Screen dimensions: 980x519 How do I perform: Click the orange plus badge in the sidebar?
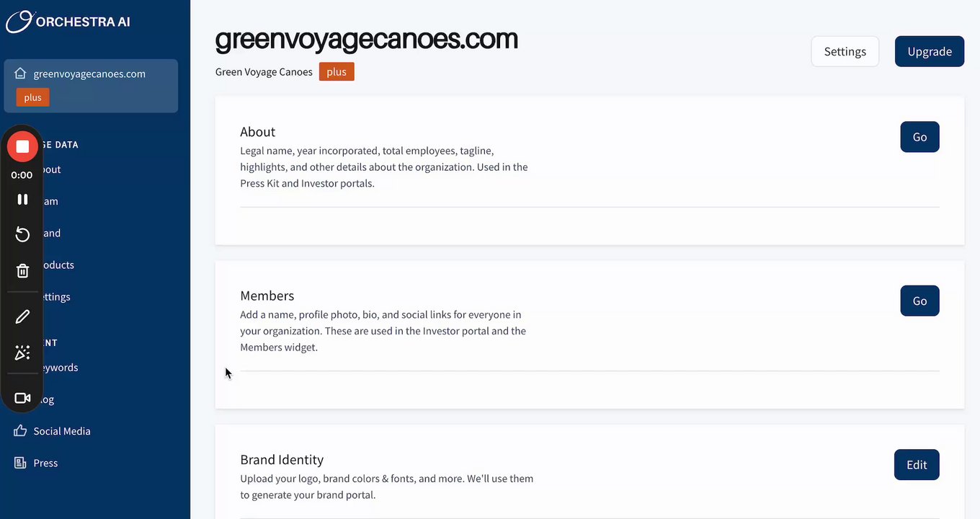[32, 97]
